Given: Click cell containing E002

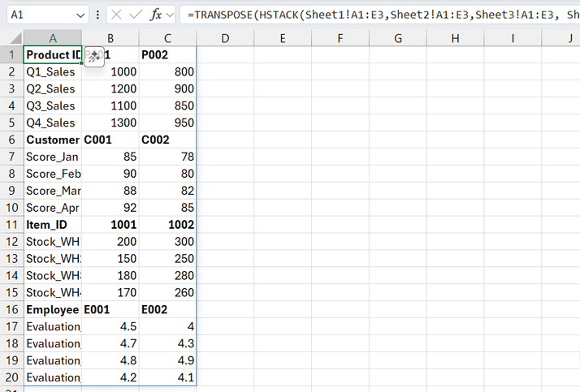Looking at the screenshot, I should (x=167, y=309).
